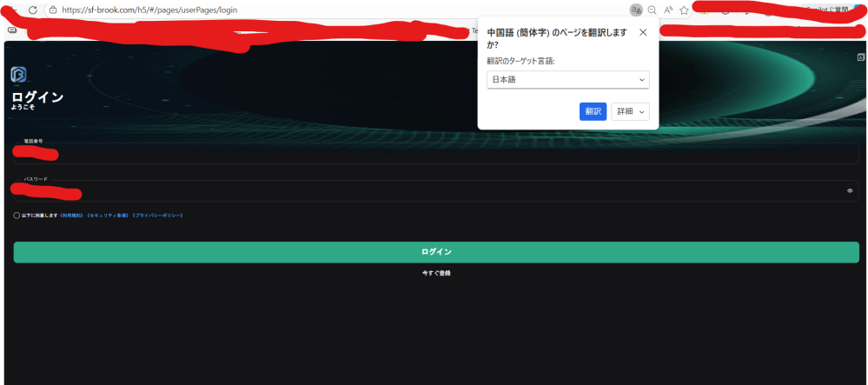
Task: Open the プライバシーポリシー link
Action: [157, 216]
